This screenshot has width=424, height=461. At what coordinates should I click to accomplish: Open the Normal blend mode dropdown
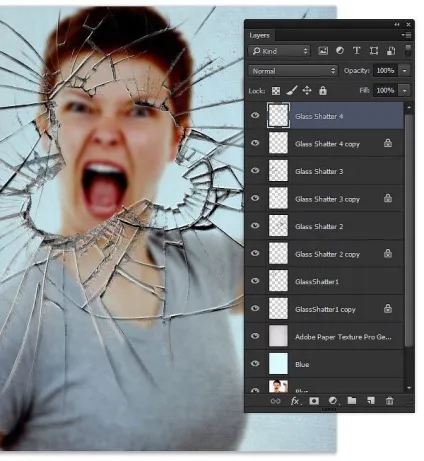point(293,71)
